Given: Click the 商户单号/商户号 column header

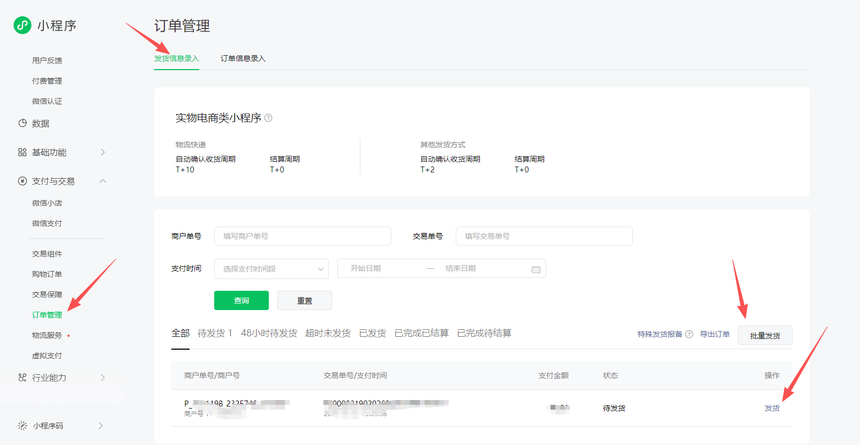Looking at the screenshot, I should pyautogui.click(x=212, y=376).
